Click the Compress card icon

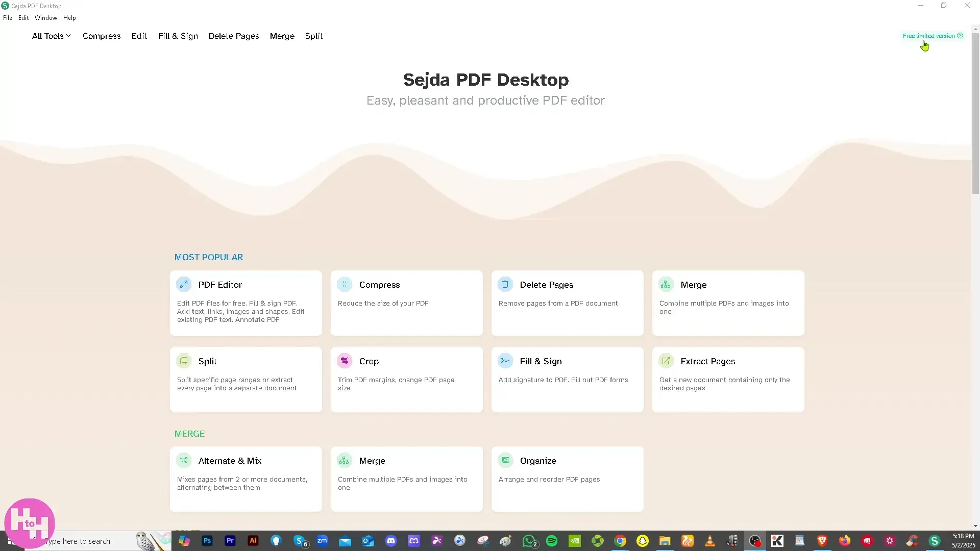(x=345, y=284)
